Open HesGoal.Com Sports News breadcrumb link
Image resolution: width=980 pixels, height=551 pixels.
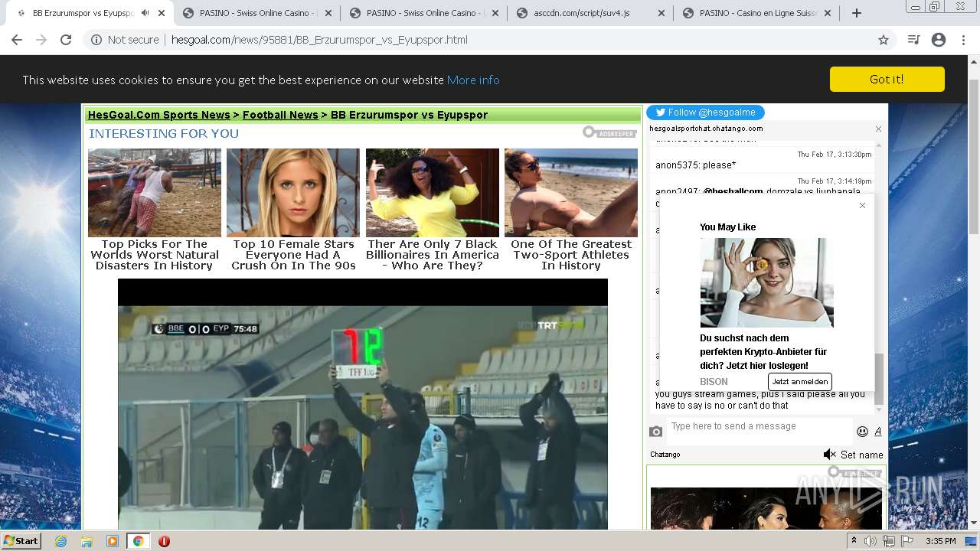pyautogui.click(x=159, y=115)
